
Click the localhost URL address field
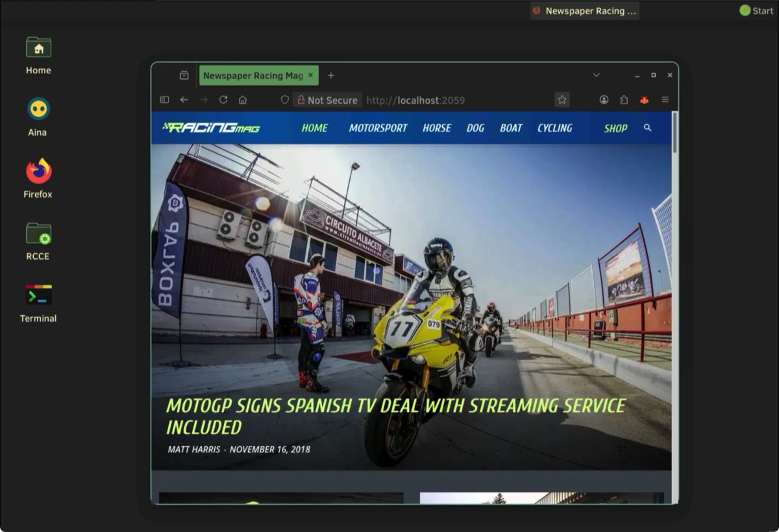[x=454, y=100]
